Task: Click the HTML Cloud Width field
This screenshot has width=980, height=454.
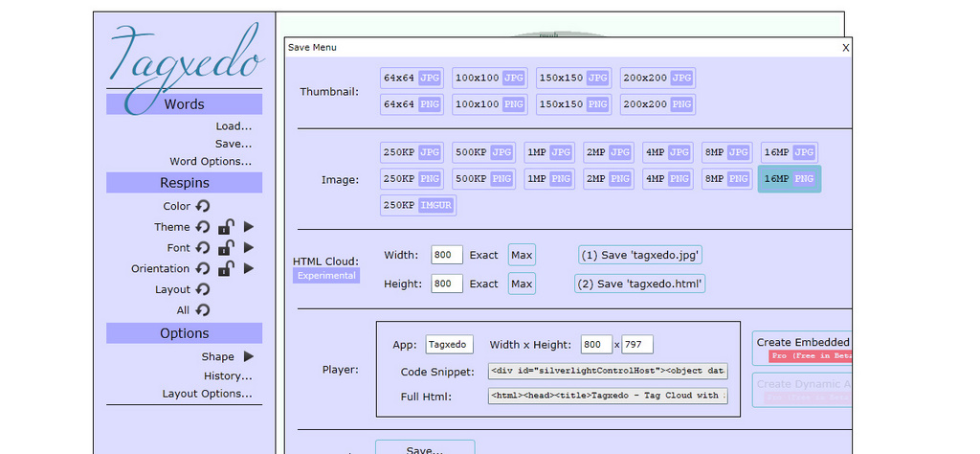Action: click(447, 255)
